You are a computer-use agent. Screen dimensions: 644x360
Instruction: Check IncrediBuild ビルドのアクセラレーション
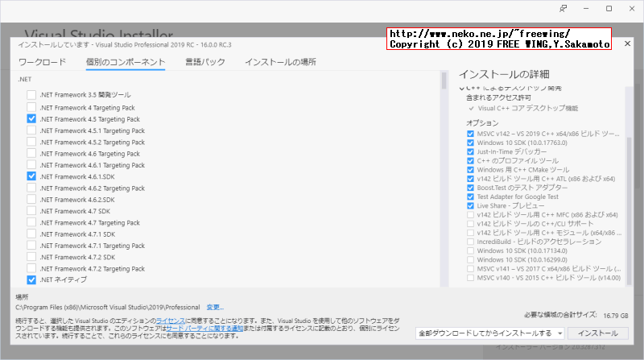pyautogui.click(x=470, y=242)
